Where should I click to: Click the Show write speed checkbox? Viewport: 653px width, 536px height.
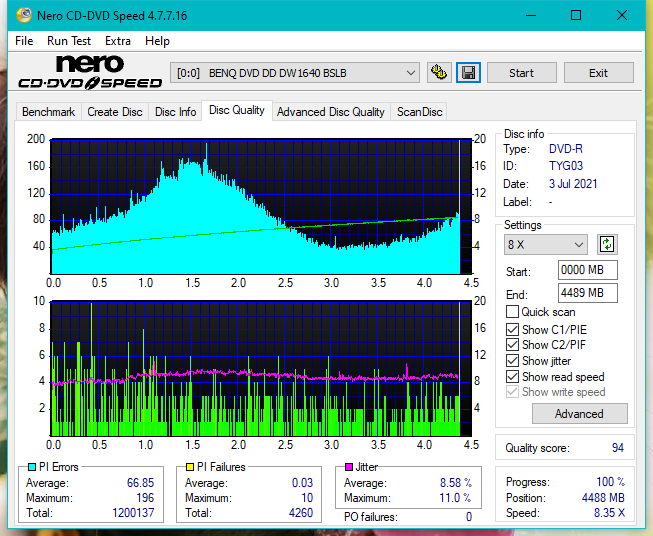point(512,392)
